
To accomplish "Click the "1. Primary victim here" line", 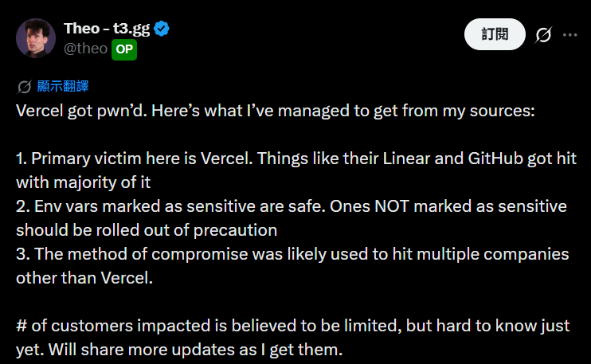I will coord(296,159).
